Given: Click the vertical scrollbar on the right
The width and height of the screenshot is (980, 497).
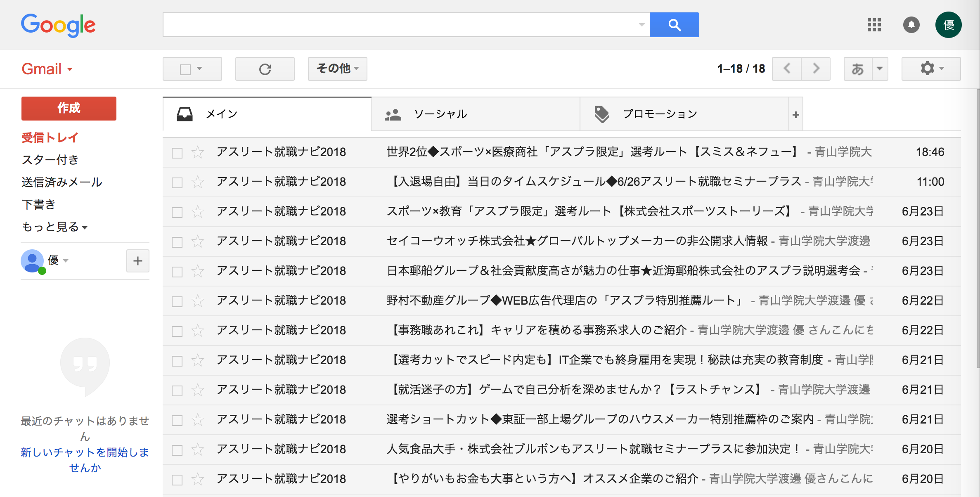Looking at the screenshot, I should tap(978, 229).
